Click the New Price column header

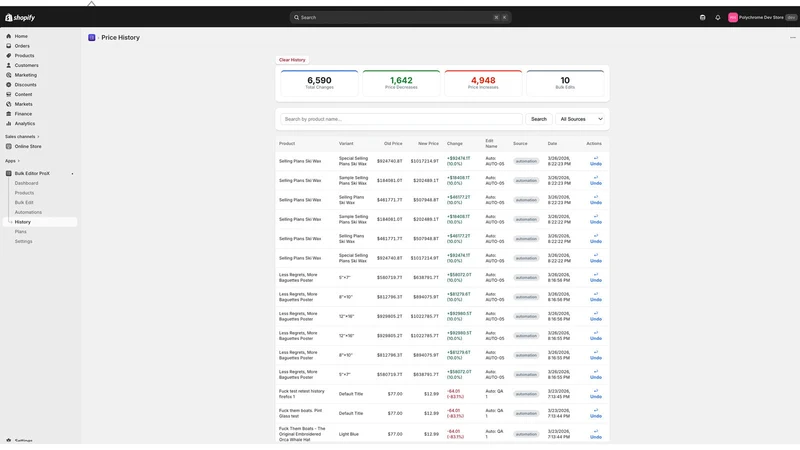pyautogui.click(x=429, y=144)
